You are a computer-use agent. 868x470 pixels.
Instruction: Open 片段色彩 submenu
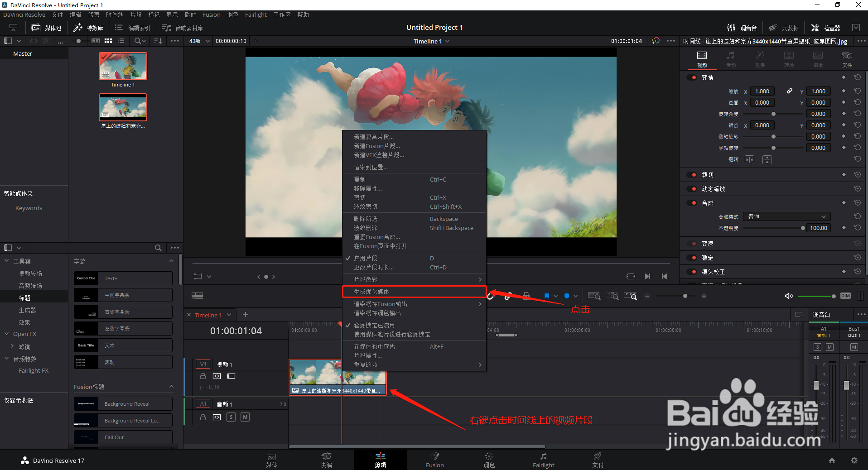[414, 279]
